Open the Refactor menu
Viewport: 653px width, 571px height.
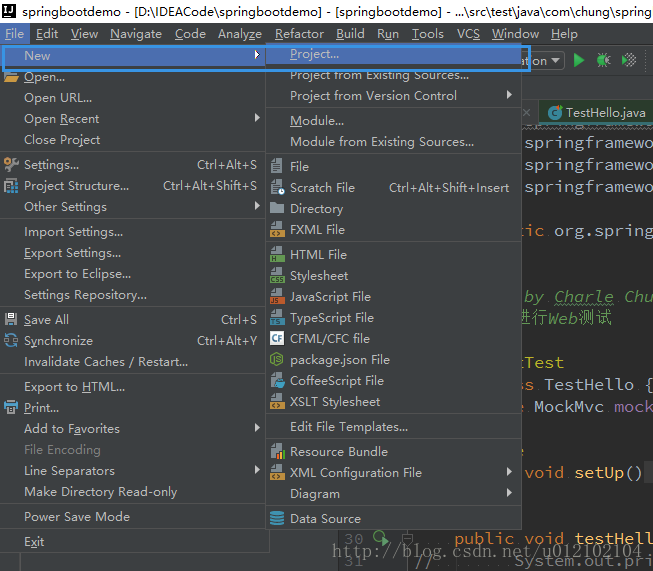pyautogui.click(x=299, y=34)
